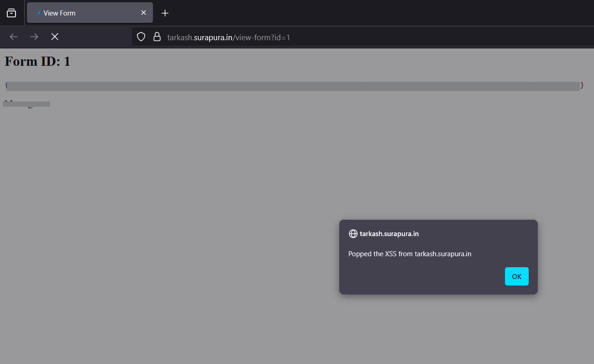
Task: Click tarkash.surapura.in title in the dialog
Action: coord(389,234)
